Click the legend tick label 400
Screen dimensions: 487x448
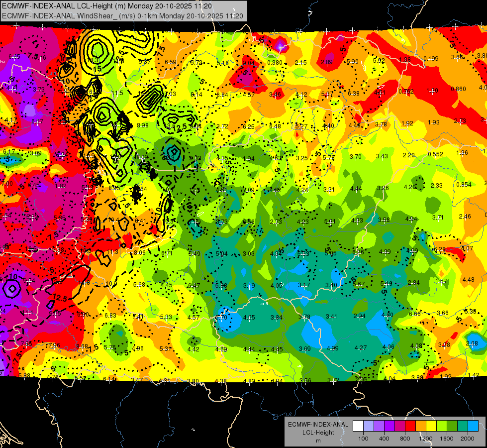coord(384,439)
